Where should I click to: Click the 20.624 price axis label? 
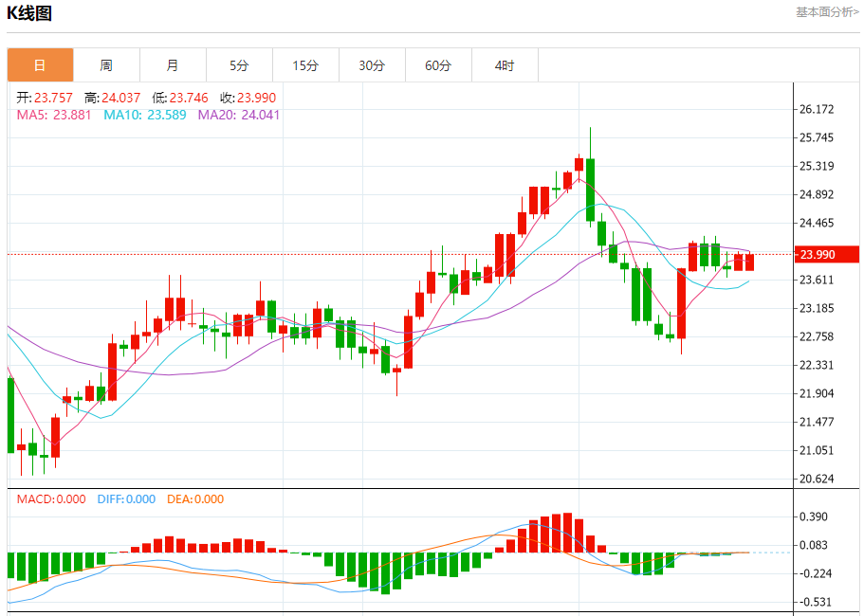pyautogui.click(x=817, y=479)
